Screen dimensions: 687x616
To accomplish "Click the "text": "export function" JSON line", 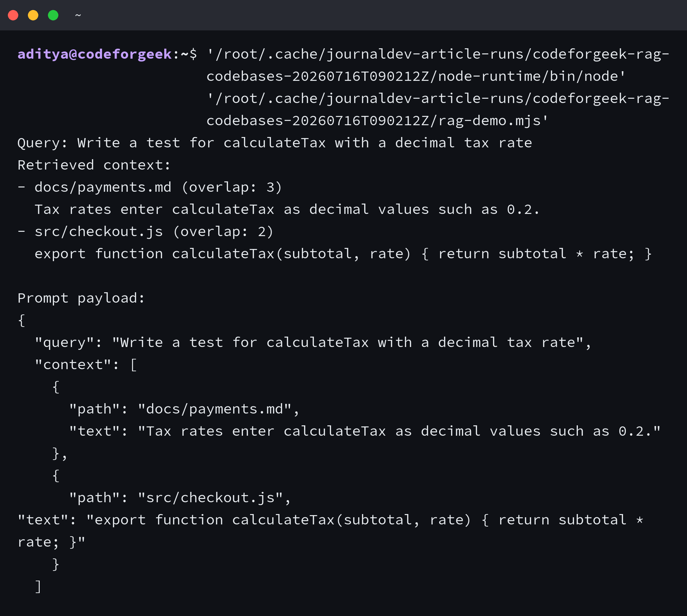I will point(331,520).
